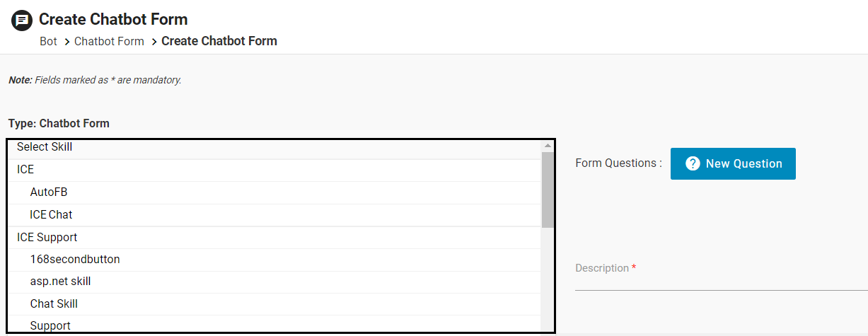Click the skill list scrollbar thumb
Screen dimensions: 868x336
(x=547, y=190)
